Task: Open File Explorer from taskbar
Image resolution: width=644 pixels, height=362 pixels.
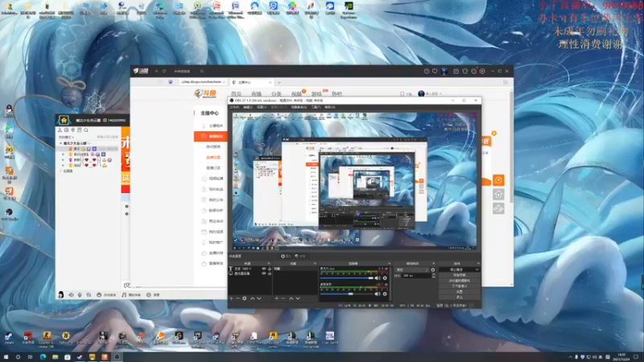Action: (x=55, y=357)
